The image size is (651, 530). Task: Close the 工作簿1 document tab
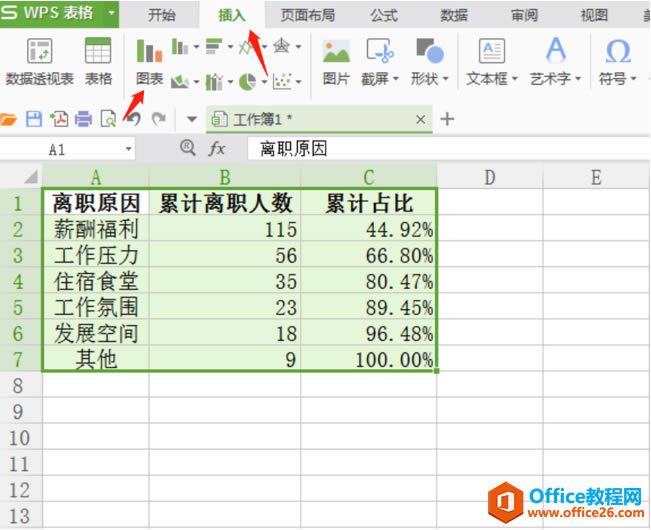(421, 120)
